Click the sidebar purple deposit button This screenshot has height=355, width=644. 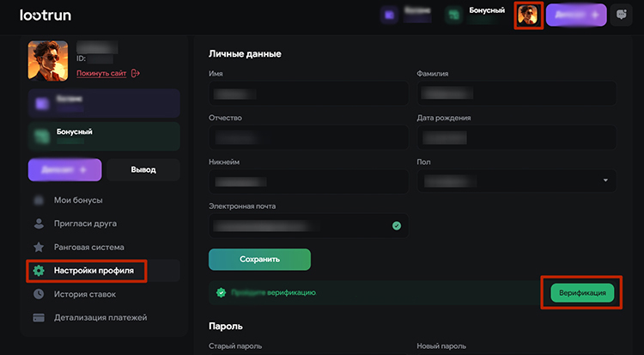pos(65,169)
